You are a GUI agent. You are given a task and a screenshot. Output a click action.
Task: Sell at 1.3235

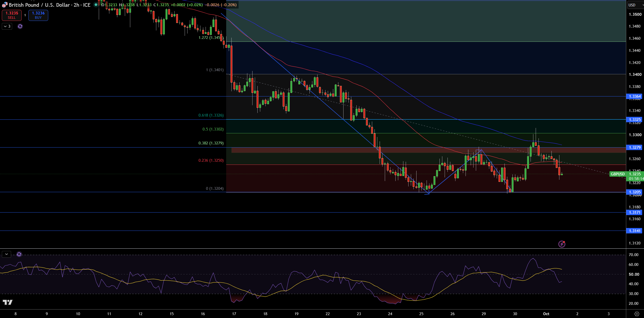coord(12,15)
